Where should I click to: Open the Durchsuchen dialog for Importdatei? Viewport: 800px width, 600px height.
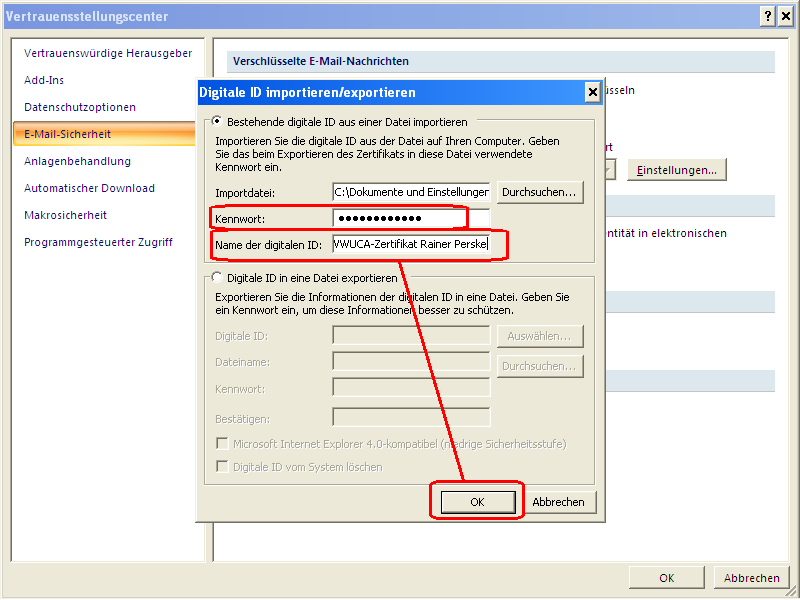click(540, 192)
